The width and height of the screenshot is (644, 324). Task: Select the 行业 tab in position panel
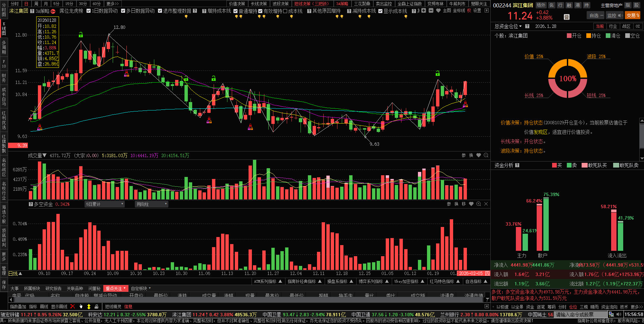click(x=613, y=26)
